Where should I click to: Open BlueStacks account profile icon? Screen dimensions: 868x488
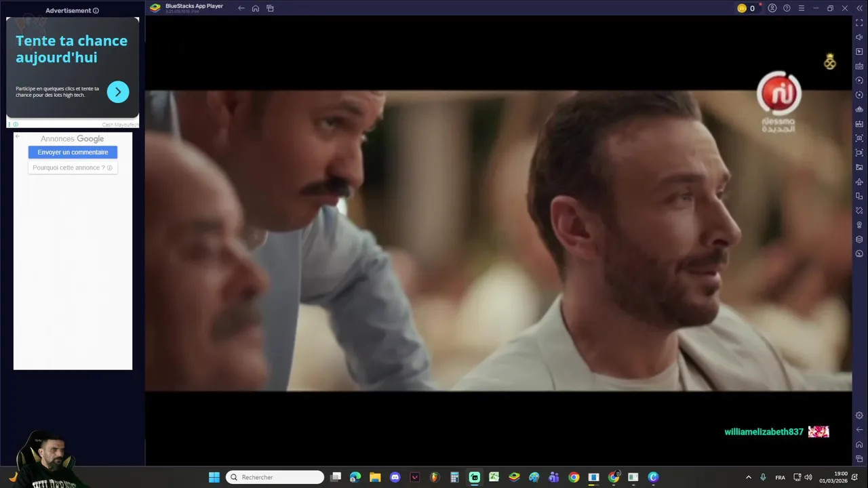point(772,8)
